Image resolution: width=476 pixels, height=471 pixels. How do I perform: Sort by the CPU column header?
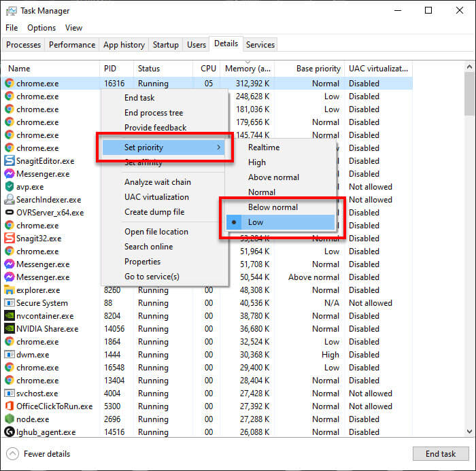click(x=207, y=69)
